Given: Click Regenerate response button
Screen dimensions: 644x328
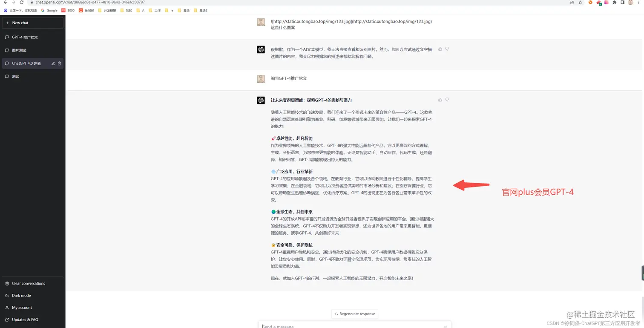Looking at the screenshot, I should 355,314.
